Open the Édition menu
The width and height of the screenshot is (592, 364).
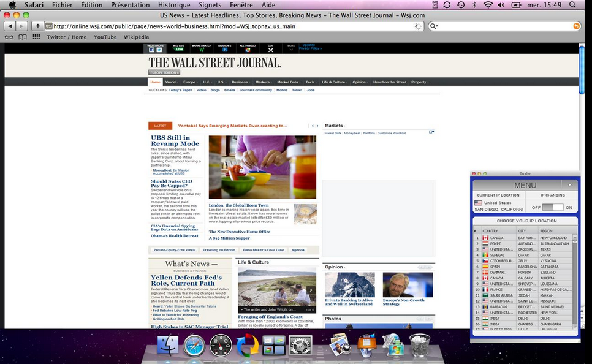92,5
